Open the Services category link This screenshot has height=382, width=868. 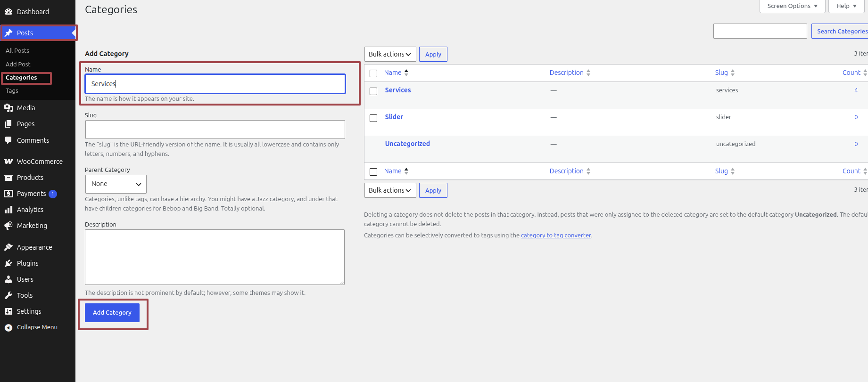(398, 90)
